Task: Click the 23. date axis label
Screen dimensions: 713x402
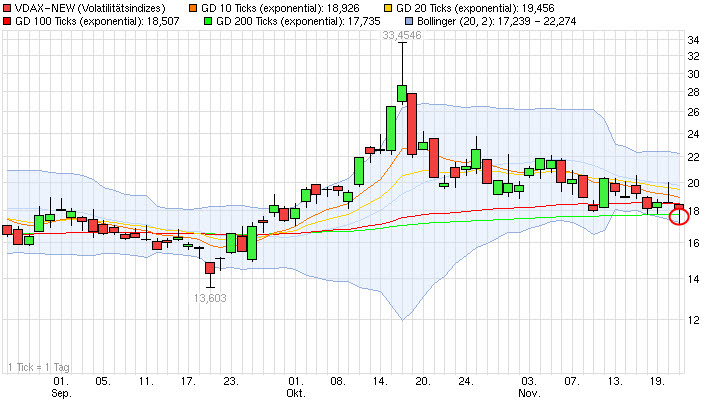Action: (x=231, y=381)
